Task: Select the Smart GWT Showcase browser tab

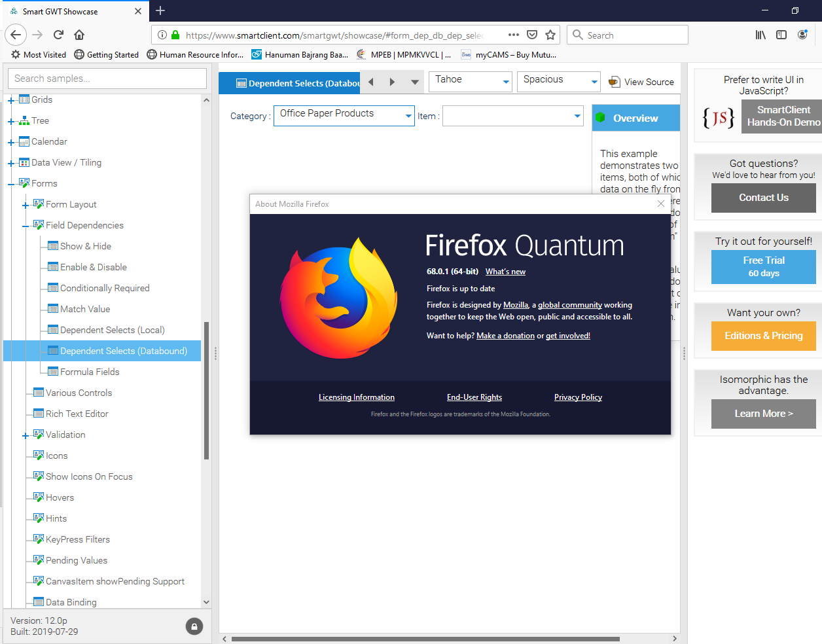Action: [75, 11]
